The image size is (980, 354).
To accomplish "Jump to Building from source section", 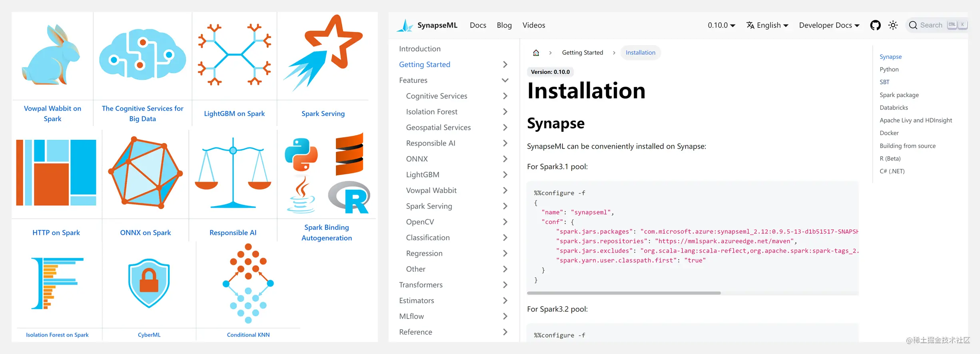I will [x=907, y=146].
